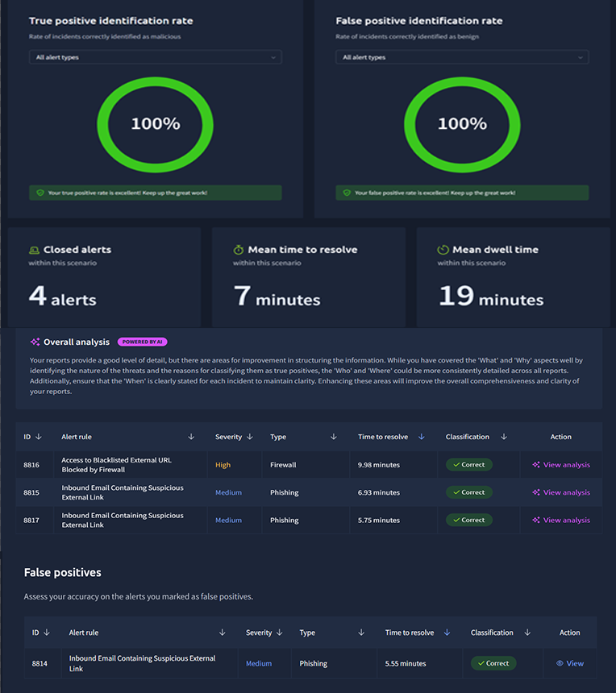
Task: Click High severity of alert 8816
Action: click(223, 465)
